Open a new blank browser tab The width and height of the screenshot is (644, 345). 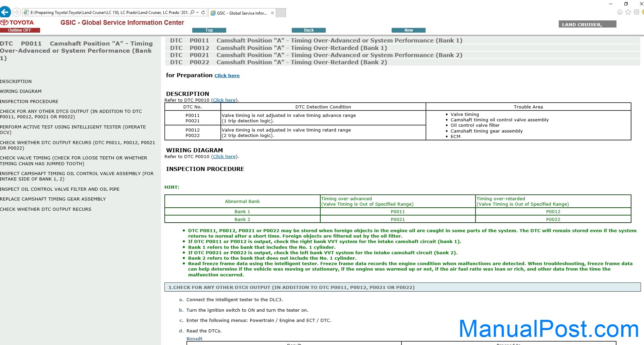(281, 13)
